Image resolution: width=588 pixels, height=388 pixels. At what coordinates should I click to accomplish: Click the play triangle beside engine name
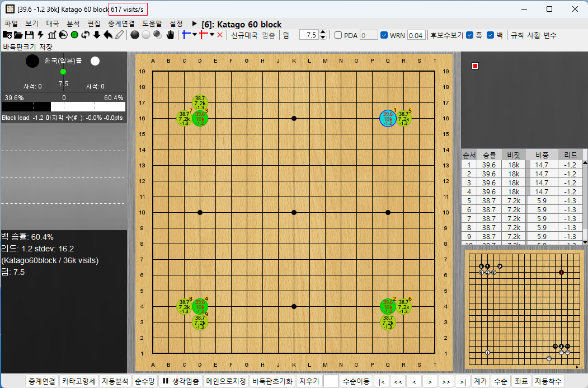click(x=194, y=24)
